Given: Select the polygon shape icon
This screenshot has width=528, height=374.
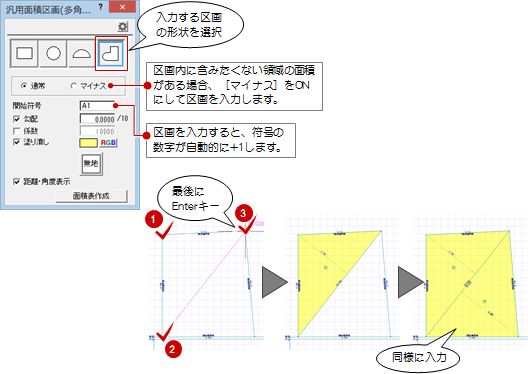Looking at the screenshot, I should [111, 53].
